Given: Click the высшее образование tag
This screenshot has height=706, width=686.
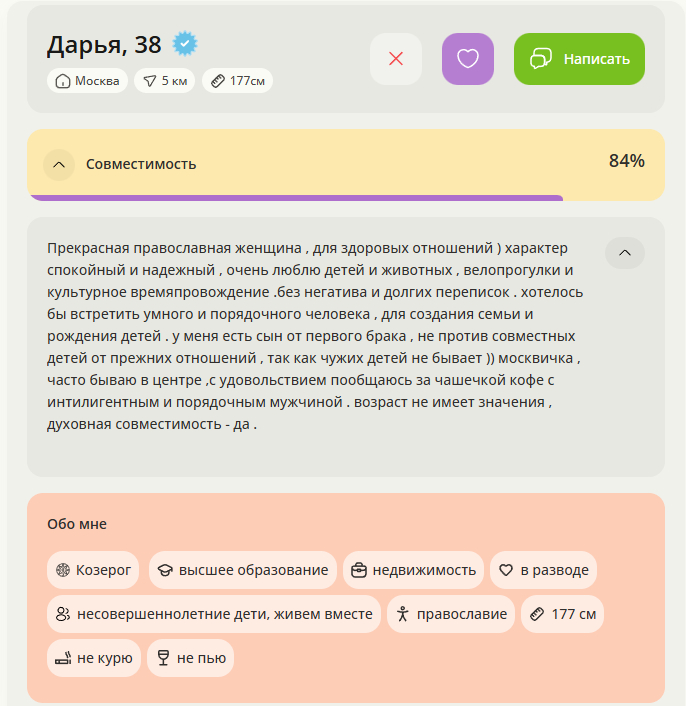Looking at the screenshot, I should [x=243, y=570].
